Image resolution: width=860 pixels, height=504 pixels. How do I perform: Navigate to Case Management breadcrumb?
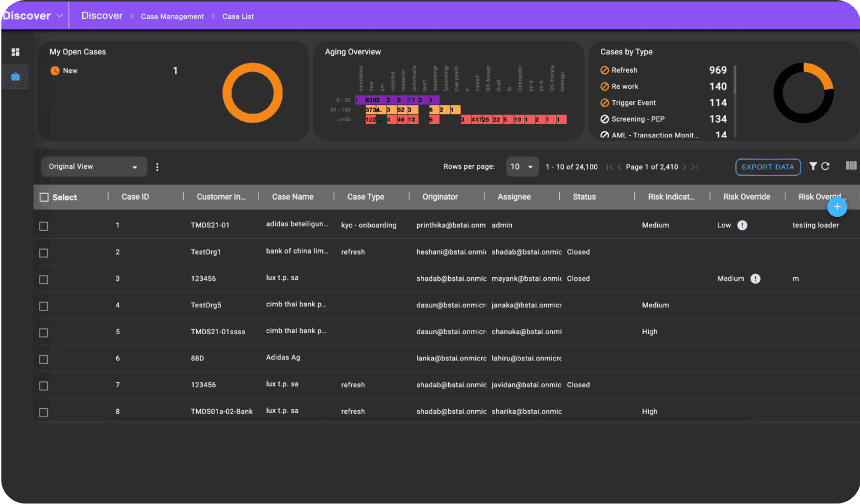172,16
